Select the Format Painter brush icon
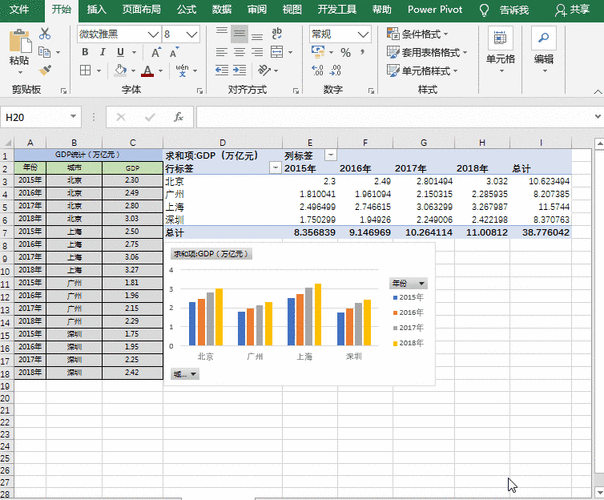This screenshot has width=604, height=500. pos(45,70)
